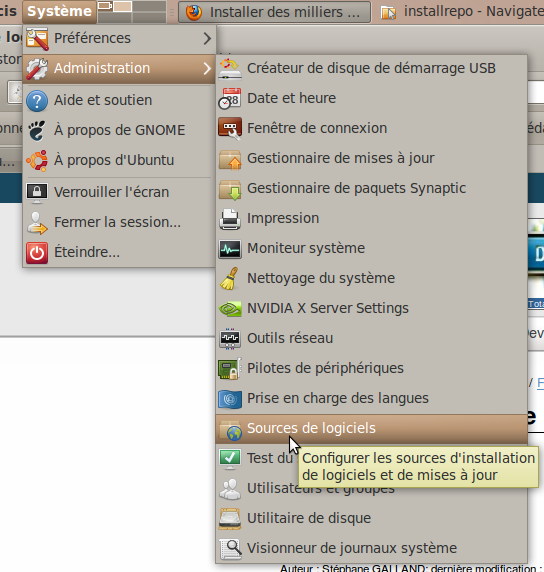
Task: Click the update manager box icon
Action: 230,159
